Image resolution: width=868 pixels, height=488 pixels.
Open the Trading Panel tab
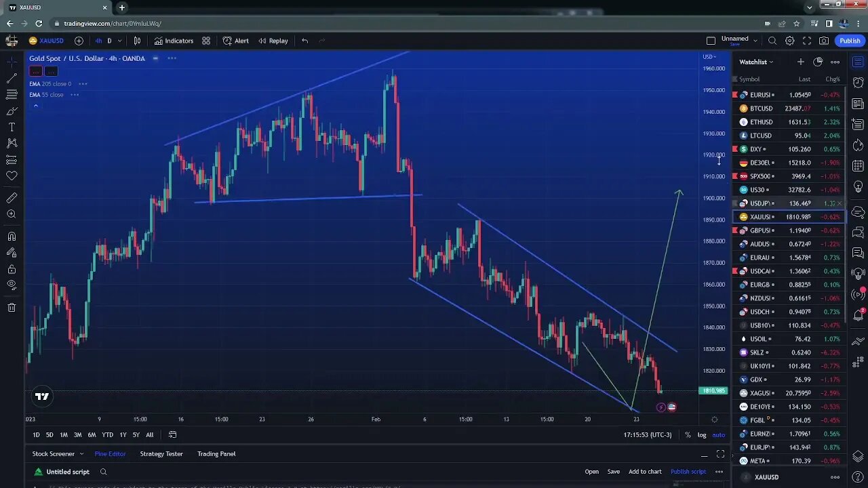click(216, 454)
